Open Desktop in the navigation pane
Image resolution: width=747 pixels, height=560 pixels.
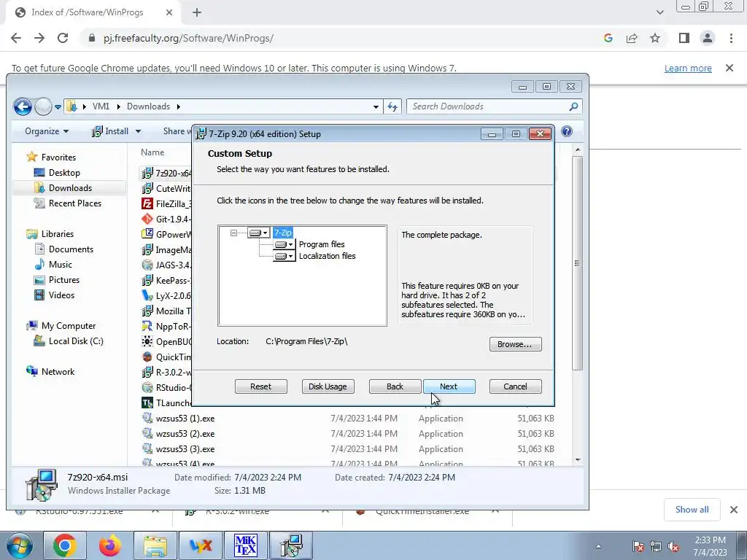64,172
